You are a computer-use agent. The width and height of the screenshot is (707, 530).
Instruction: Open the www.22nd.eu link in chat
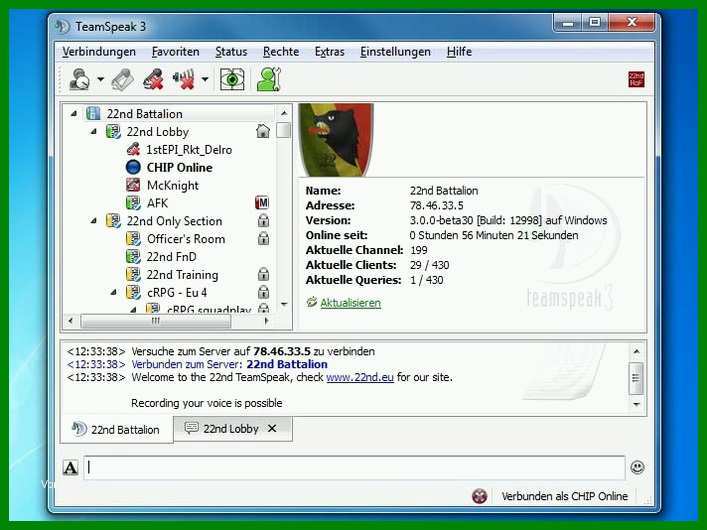[x=360, y=377]
